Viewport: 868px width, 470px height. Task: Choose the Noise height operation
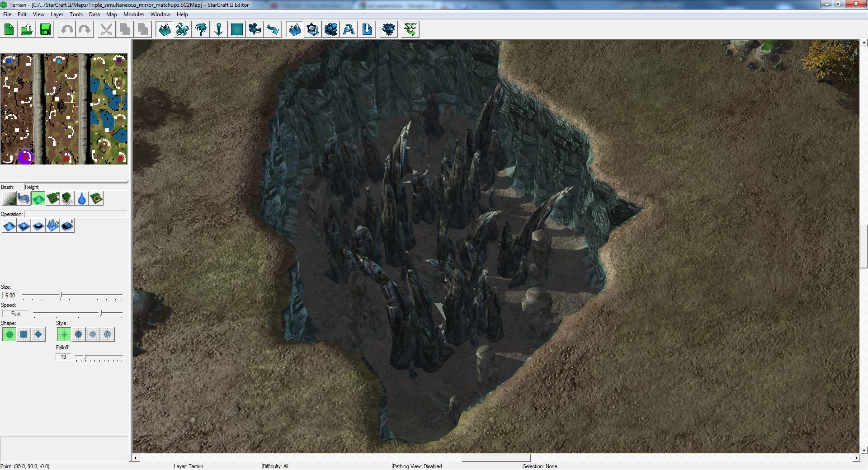[x=53, y=226]
